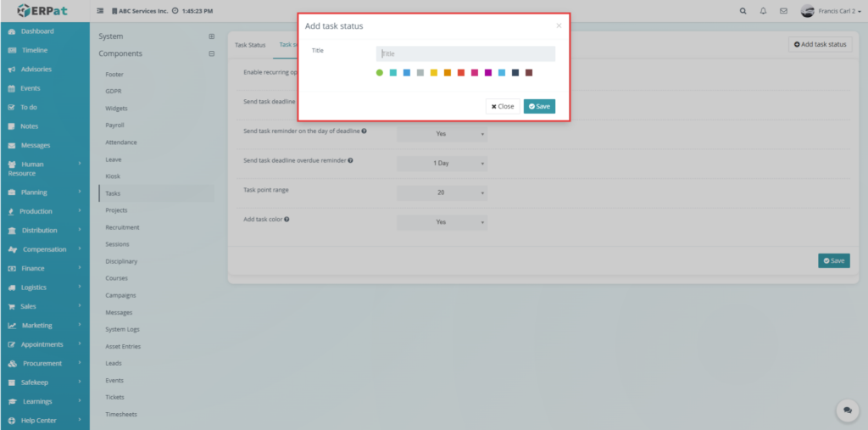Select the brown color swatch
The width and height of the screenshot is (868, 430).
529,73
